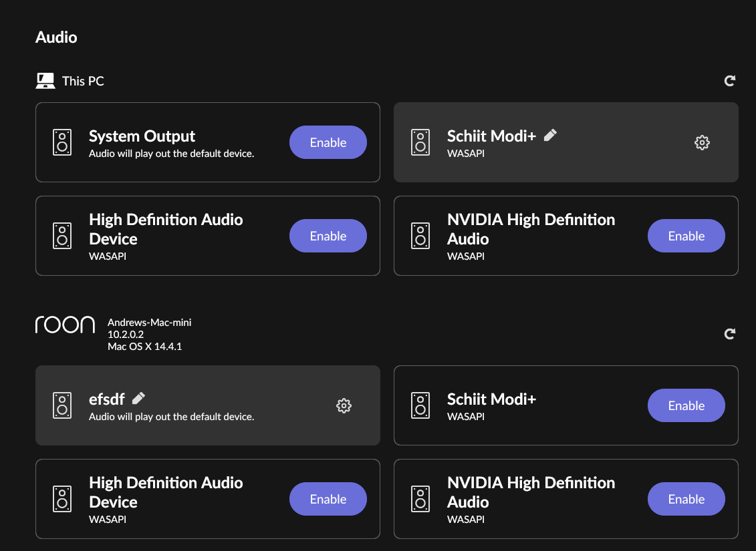
Task: Click speaker icon of enabled Schiit Modi+ on This PC
Action: coord(420,142)
